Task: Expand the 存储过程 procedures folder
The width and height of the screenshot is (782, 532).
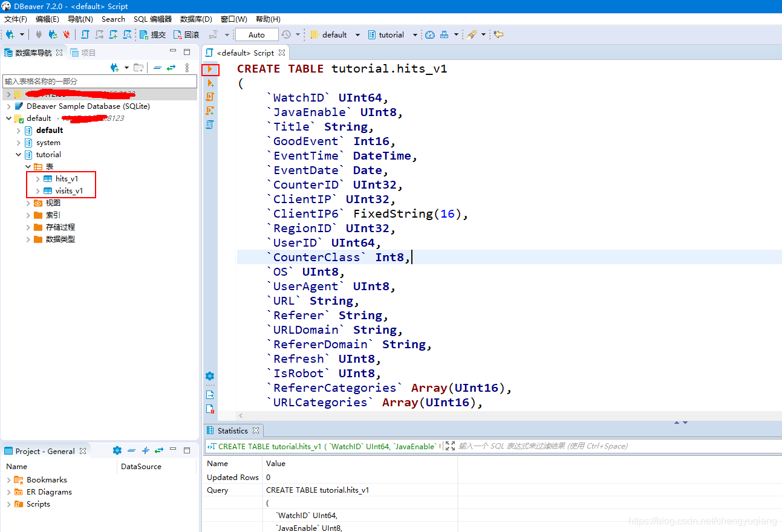Action: coord(28,227)
